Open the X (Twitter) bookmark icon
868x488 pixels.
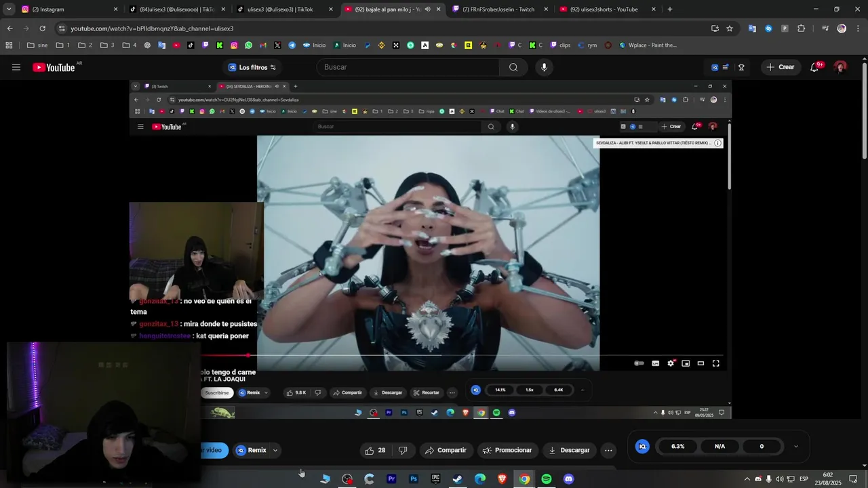277,45
